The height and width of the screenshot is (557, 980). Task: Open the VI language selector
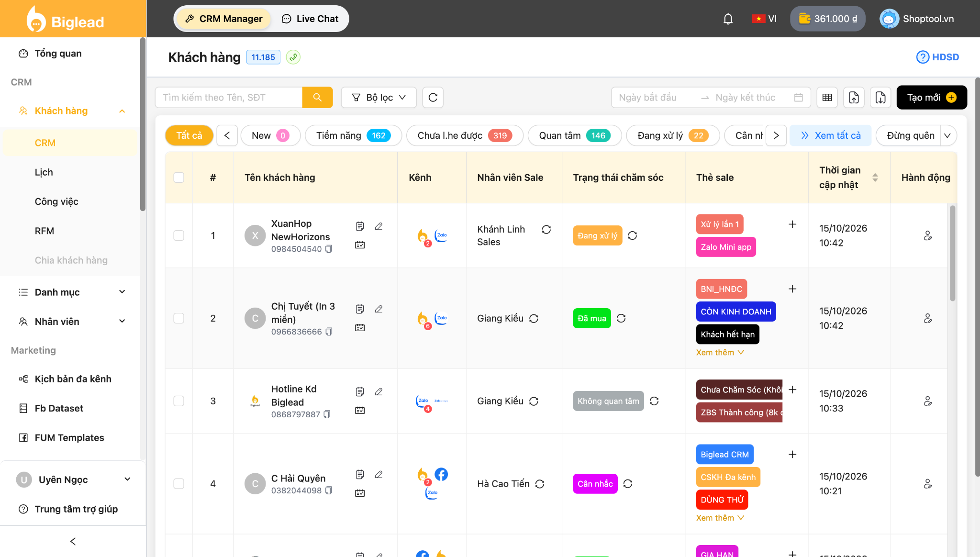tap(764, 19)
